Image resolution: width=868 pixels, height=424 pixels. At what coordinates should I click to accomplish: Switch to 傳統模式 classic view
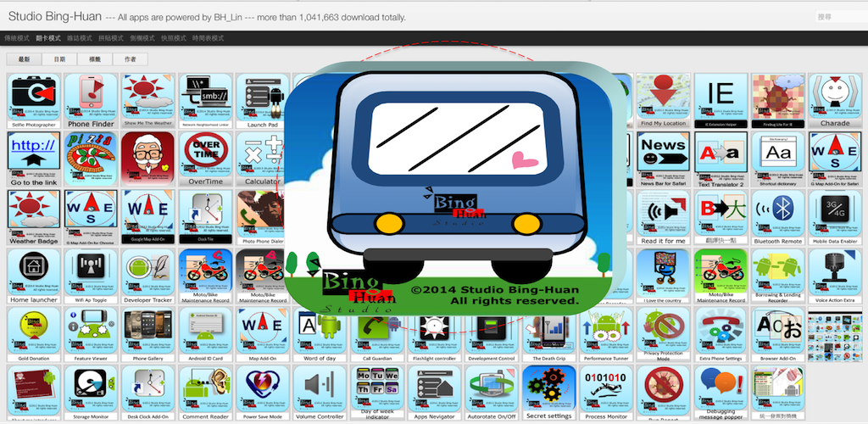tap(17, 38)
